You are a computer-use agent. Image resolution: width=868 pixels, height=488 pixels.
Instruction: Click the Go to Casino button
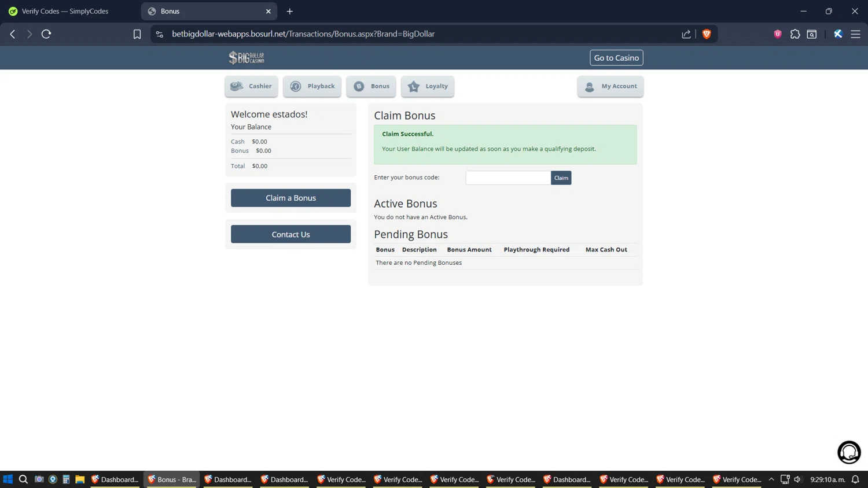click(x=616, y=58)
